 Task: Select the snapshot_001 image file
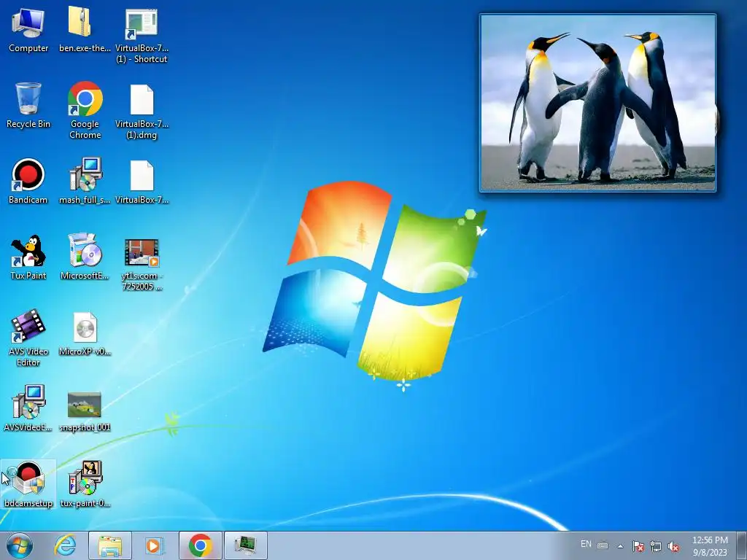click(x=85, y=411)
